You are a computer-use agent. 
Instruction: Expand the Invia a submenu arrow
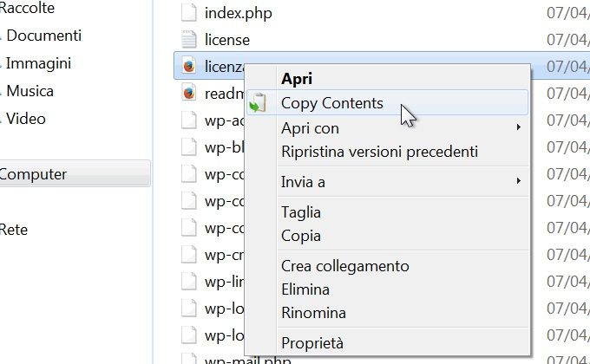[519, 182]
